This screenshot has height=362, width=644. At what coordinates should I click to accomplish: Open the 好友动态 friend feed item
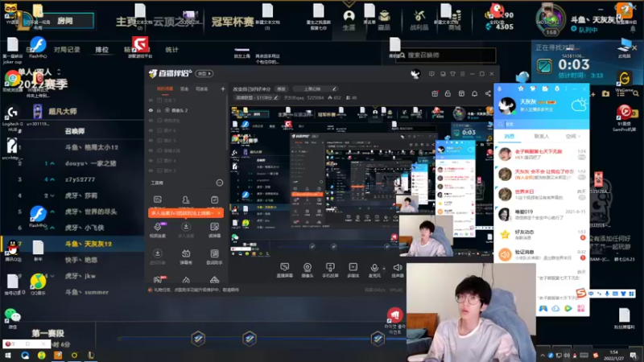(x=541, y=234)
